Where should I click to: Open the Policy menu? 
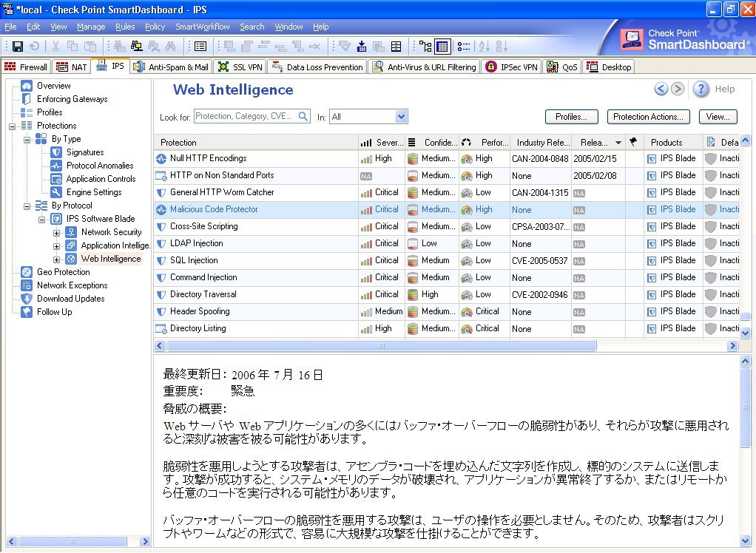(155, 27)
